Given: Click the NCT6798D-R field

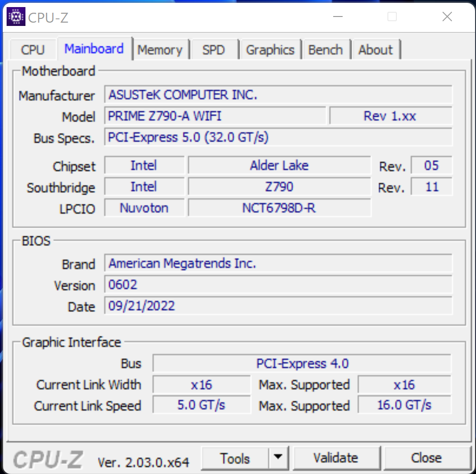Looking at the screenshot, I should tap(279, 208).
